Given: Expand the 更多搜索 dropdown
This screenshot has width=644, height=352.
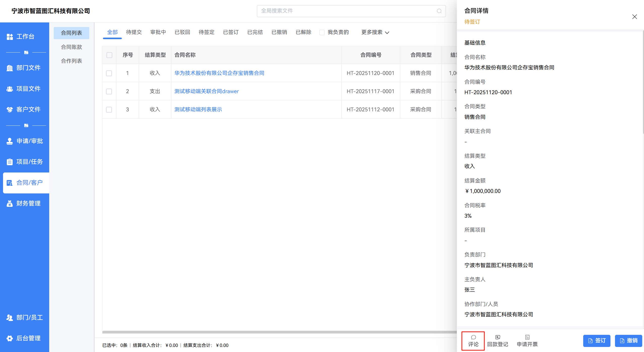Looking at the screenshot, I should (375, 32).
